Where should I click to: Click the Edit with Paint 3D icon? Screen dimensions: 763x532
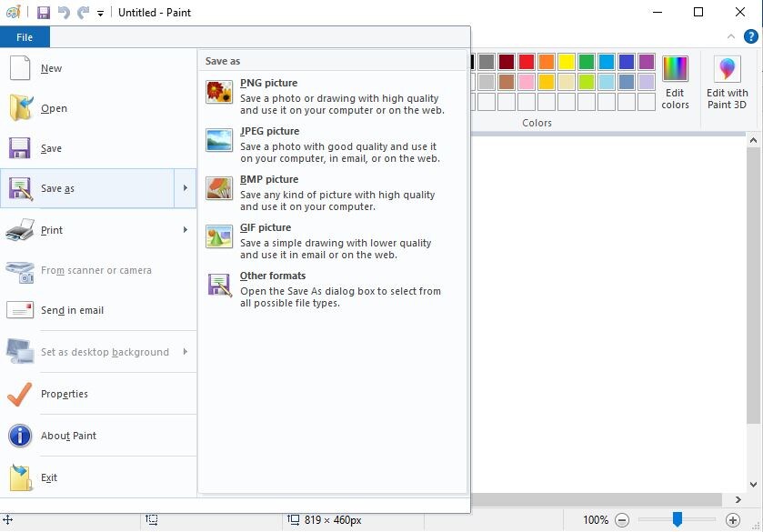[x=727, y=68]
